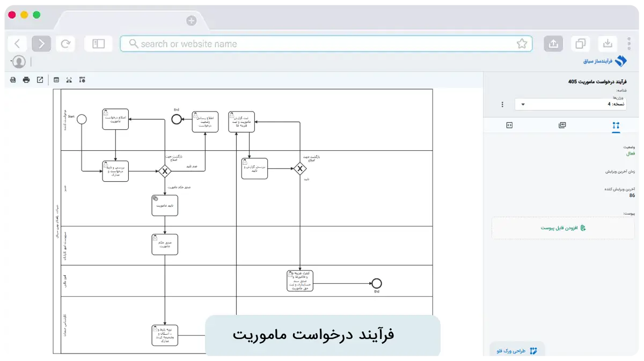Click the افزودن فایل پیوست attachment button
This screenshot has height=361, width=644.
pyautogui.click(x=563, y=228)
